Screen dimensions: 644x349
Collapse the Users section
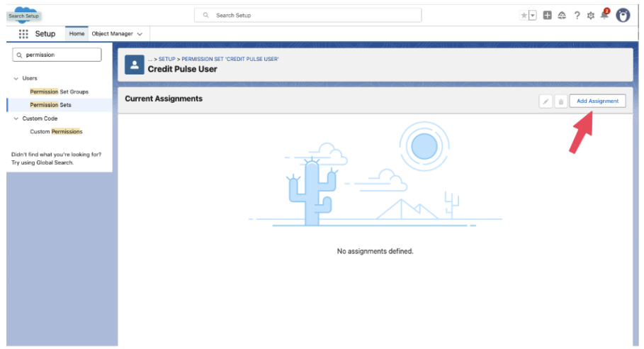coord(16,78)
